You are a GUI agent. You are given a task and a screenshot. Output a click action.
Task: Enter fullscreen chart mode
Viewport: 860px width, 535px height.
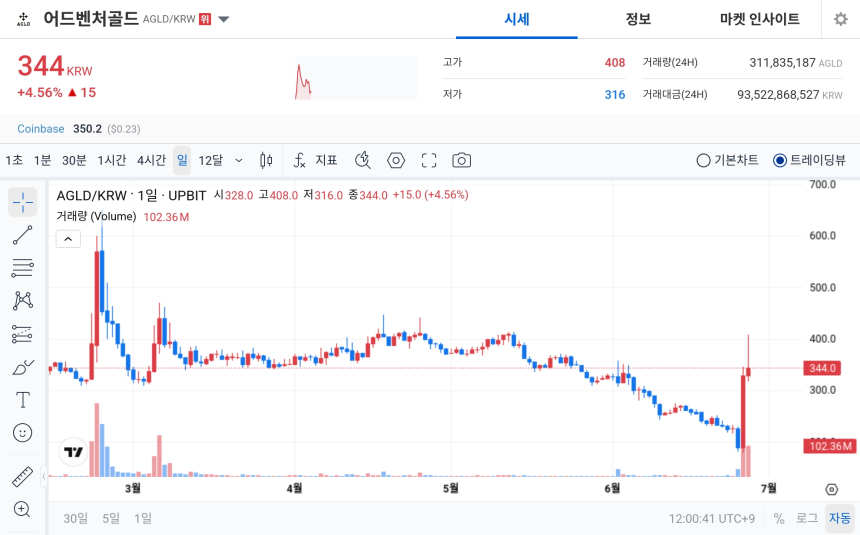[x=429, y=160]
